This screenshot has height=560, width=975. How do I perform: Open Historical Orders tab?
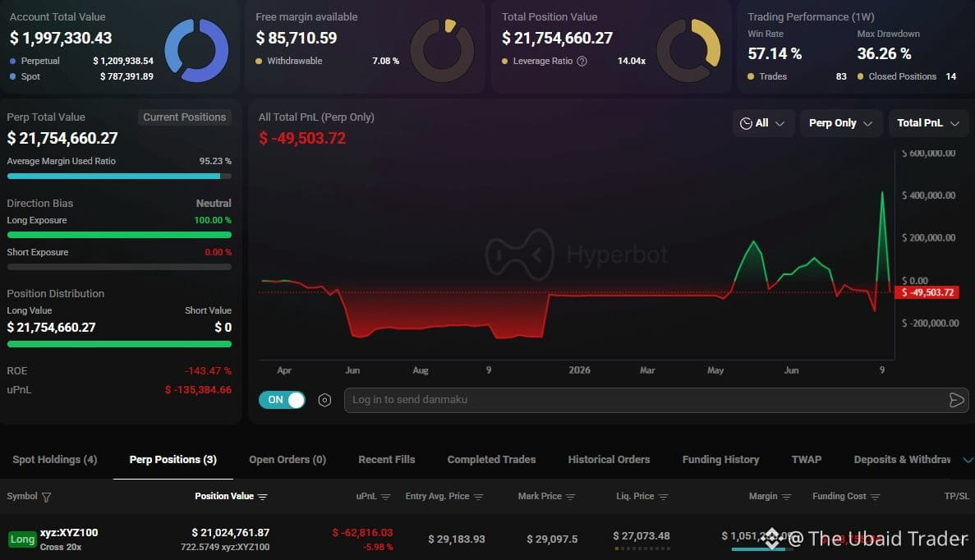click(609, 459)
